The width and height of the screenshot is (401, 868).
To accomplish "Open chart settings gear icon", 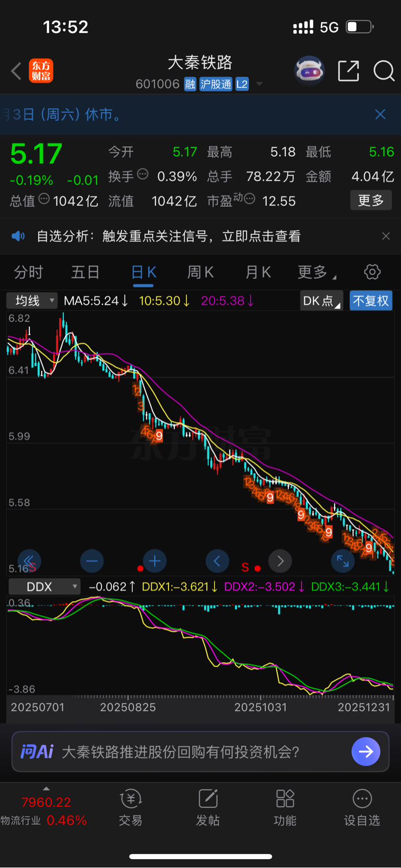I will click(372, 272).
